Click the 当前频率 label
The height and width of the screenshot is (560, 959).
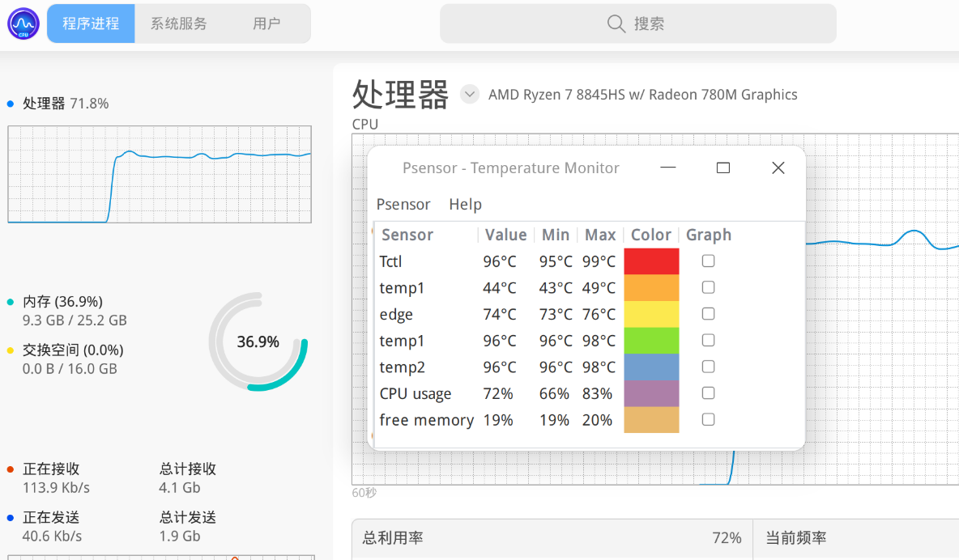[x=795, y=538]
